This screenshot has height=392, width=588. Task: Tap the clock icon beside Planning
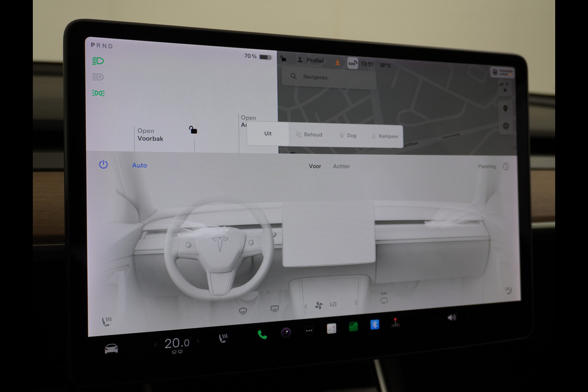tap(506, 167)
